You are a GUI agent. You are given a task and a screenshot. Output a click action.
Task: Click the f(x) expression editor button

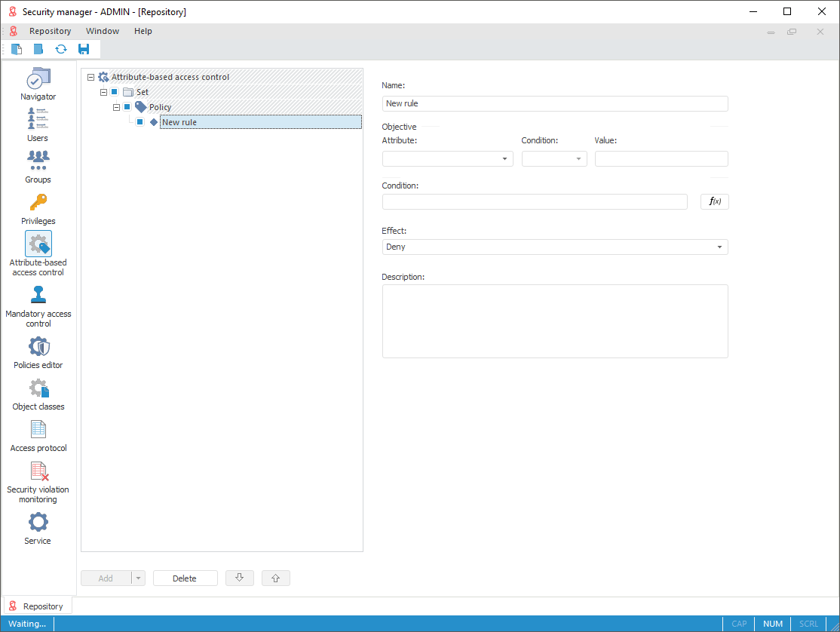pos(714,201)
